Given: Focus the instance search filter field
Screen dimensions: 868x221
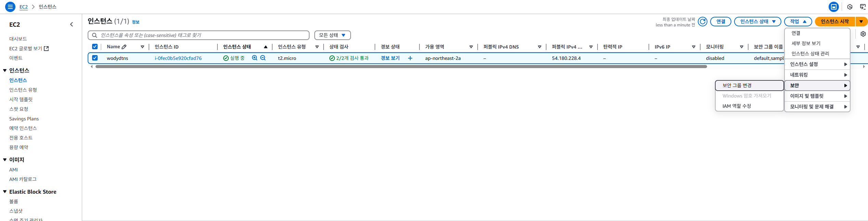Looking at the screenshot, I should (x=199, y=35).
